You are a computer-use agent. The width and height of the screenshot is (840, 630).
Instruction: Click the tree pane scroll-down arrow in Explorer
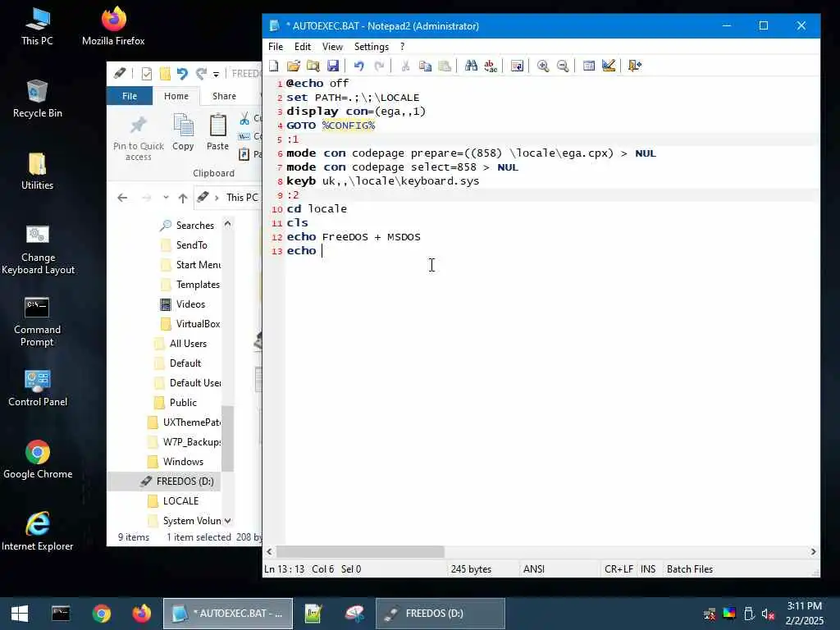point(228,521)
